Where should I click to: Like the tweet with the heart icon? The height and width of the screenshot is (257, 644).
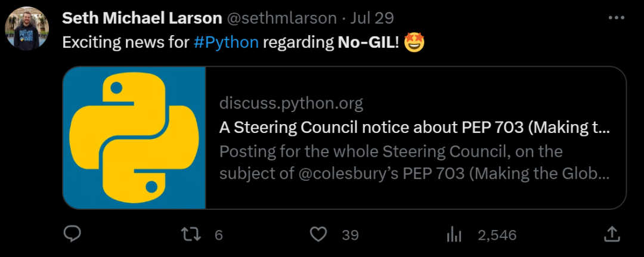[x=319, y=234]
